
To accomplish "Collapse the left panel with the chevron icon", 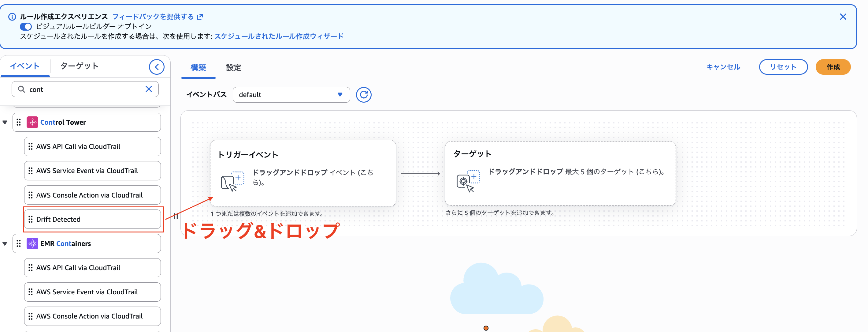I will pos(156,66).
